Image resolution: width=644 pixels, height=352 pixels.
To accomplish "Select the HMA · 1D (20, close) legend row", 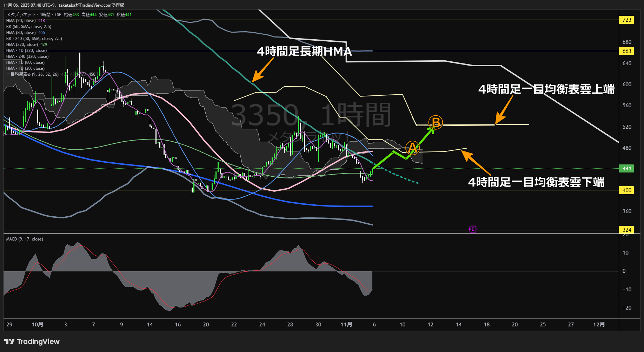I will point(25,68).
